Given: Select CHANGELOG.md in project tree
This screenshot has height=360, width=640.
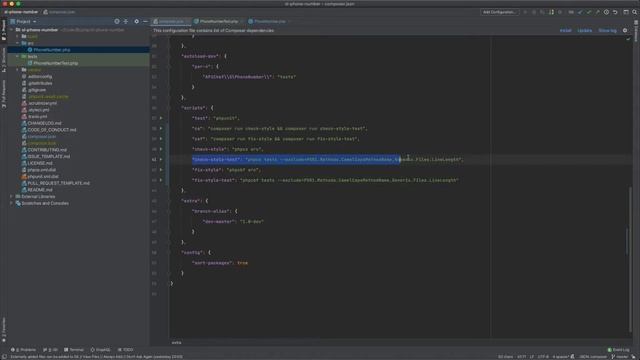Looking at the screenshot, I should [44, 123].
